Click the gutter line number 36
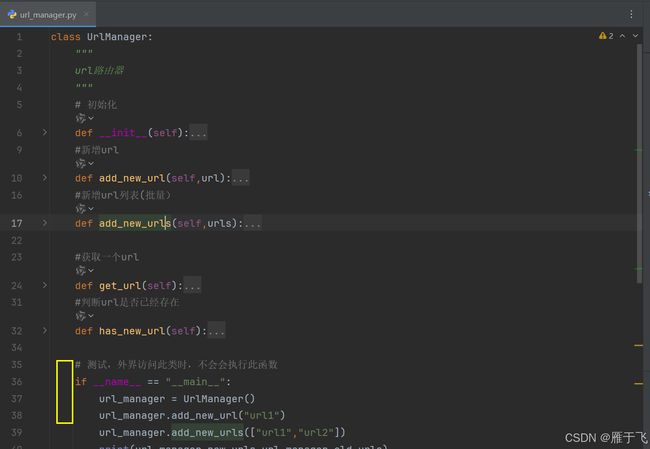This screenshot has height=449, width=650. [17, 382]
